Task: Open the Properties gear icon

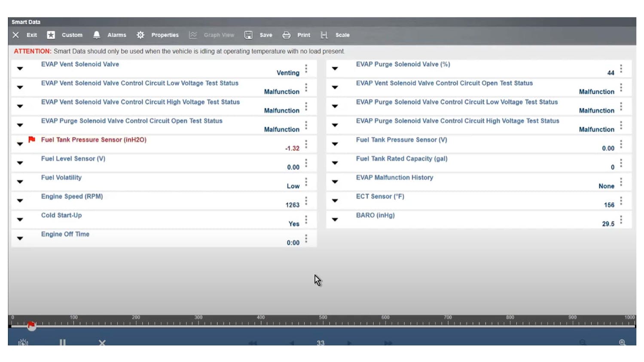Action: (x=140, y=35)
